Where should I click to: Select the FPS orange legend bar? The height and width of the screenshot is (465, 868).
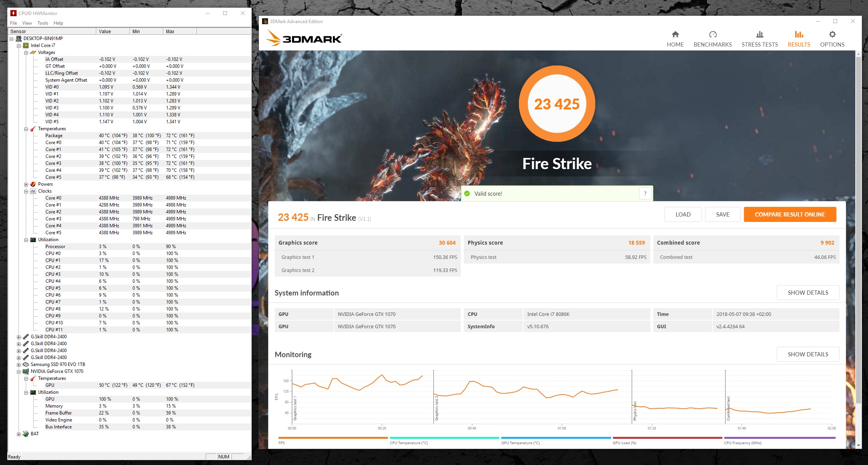point(333,438)
